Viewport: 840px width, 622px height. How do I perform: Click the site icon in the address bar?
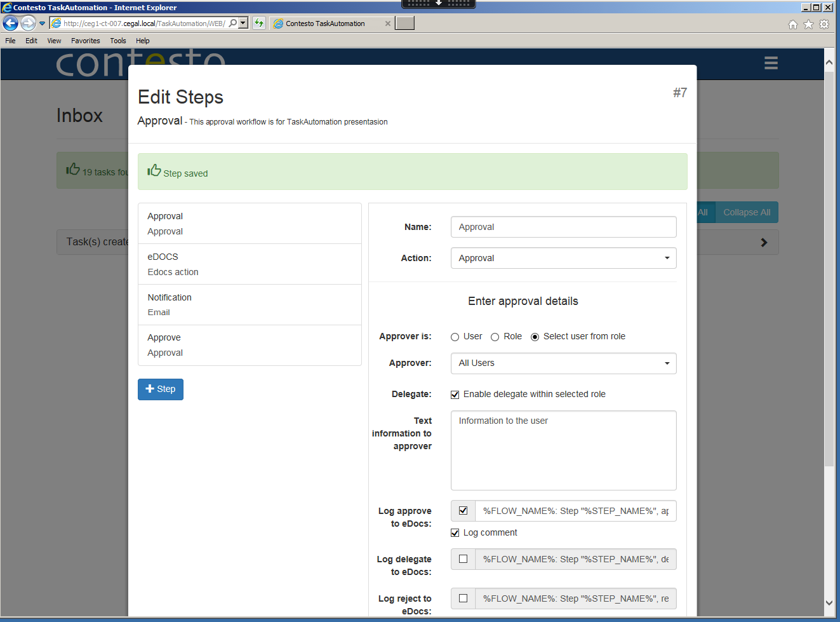point(56,24)
